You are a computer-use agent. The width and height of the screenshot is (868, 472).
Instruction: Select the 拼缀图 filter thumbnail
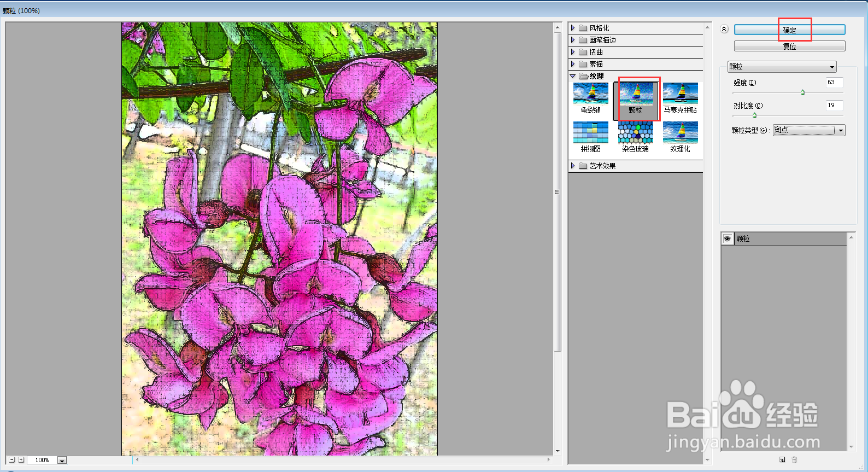click(591, 137)
